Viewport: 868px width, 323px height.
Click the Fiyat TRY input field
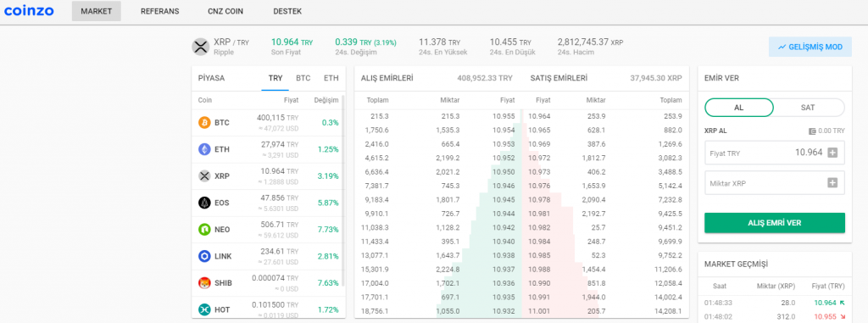(x=775, y=153)
